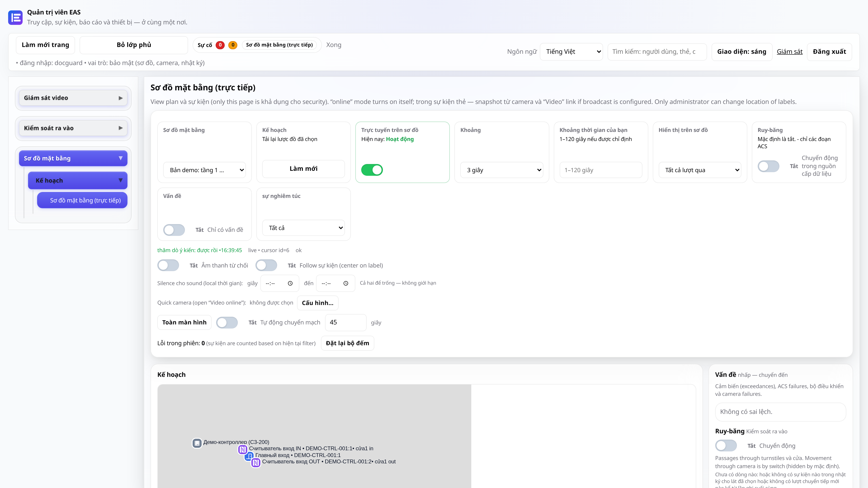
Task: Turn on the Chỉ có vấn đề toggle
Action: click(x=174, y=230)
